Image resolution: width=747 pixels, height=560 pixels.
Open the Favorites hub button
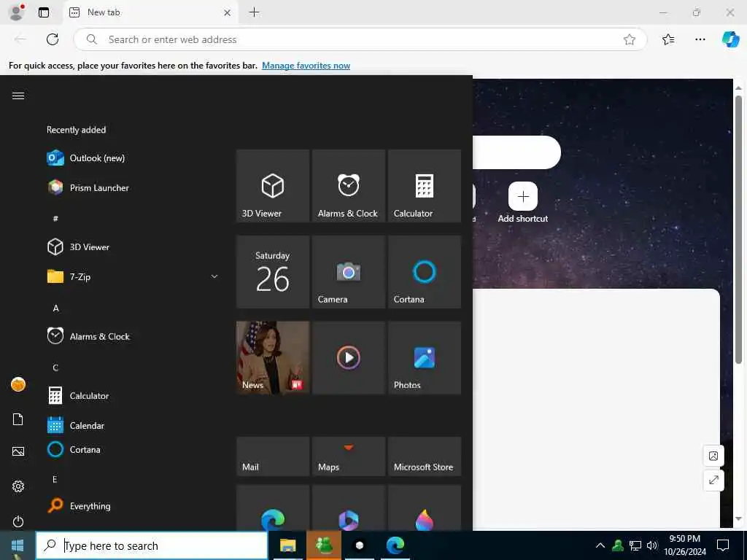coord(668,39)
